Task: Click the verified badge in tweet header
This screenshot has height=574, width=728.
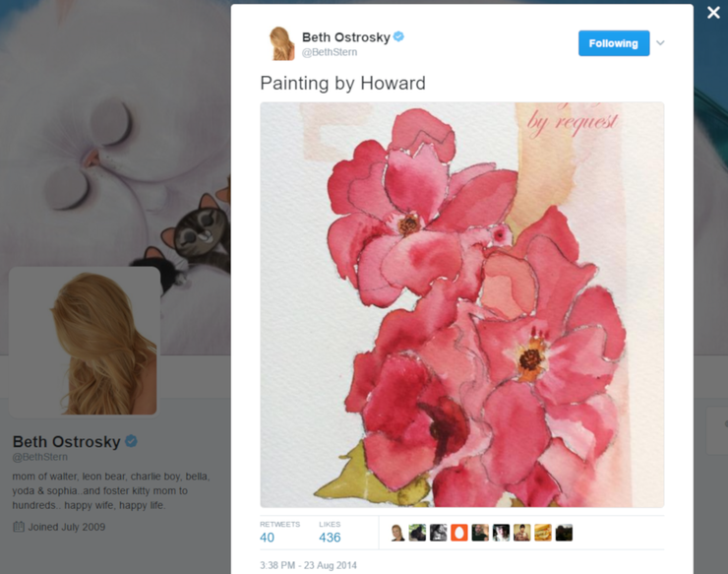Action: (x=398, y=36)
